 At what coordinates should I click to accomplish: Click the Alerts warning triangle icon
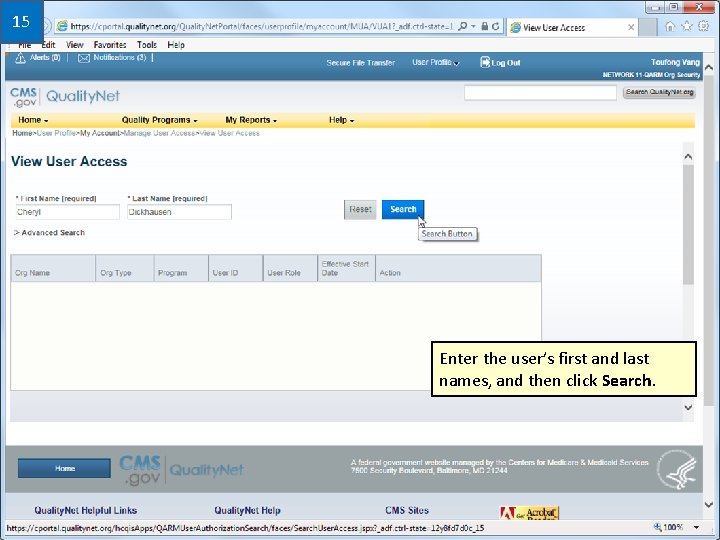pos(20,58)
